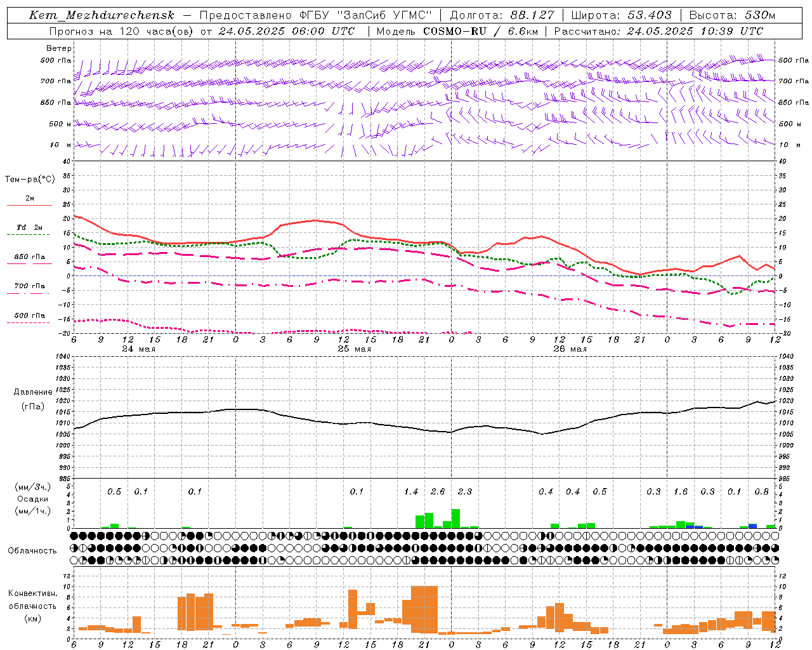Screen dimensions: 812x650
Task: Click the 1.4 three-hour precipitation value
Action: pos(411,491)
